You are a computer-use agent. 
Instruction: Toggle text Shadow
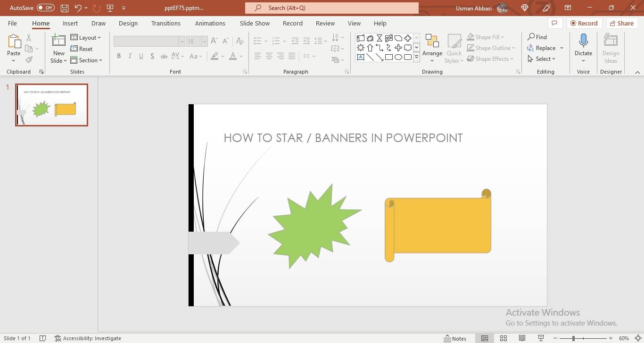152,56
